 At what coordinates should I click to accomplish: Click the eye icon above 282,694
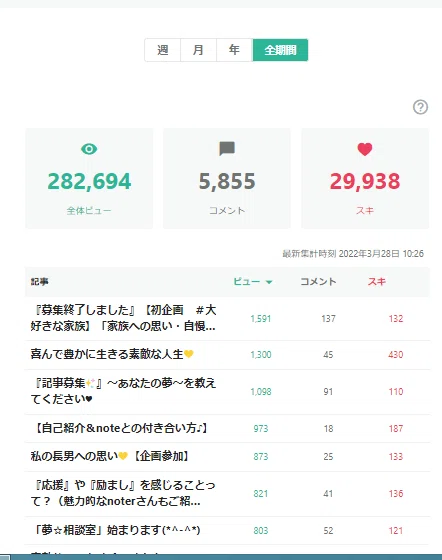89,149
